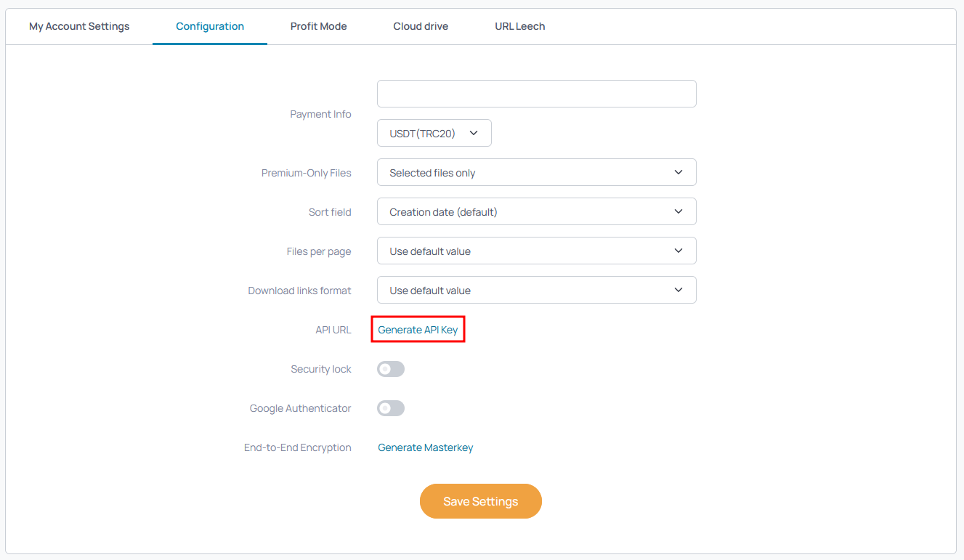Click chevron arrow in Download links format
Image resolution: width=964 pixels, height=560 pixels.
pos(679,290)
